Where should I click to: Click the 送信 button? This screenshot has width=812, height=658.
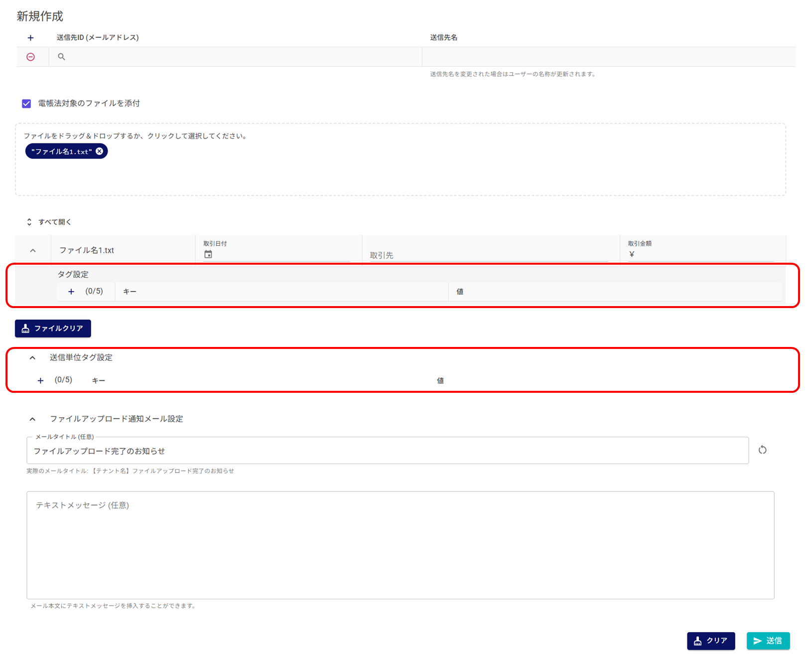pyautogui.click(x=768, y=641)
